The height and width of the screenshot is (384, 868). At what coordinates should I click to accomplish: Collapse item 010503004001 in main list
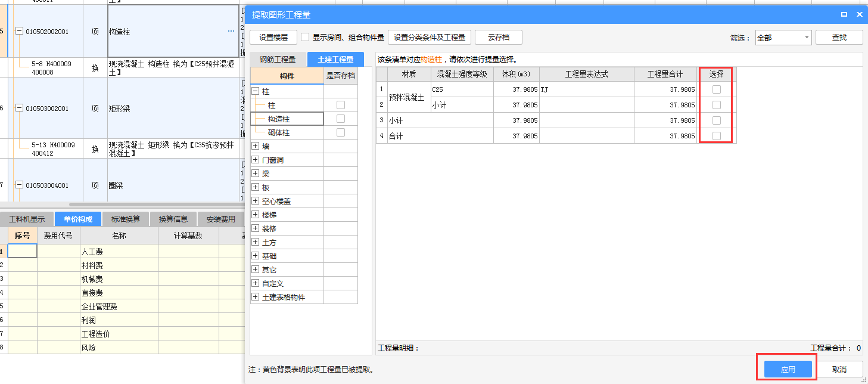pos(19,185)
